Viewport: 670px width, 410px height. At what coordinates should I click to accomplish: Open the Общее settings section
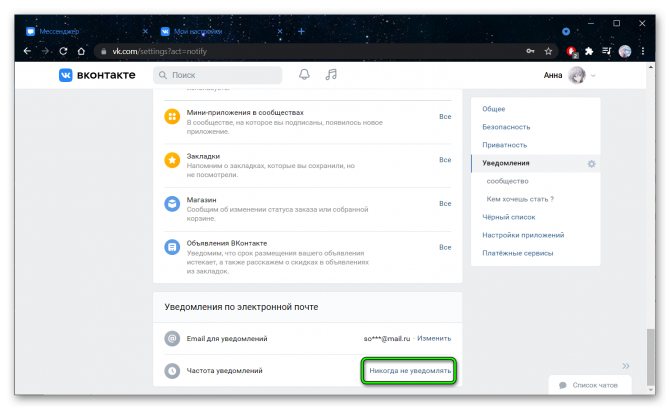pyautogui.click(x=494, y=109)
